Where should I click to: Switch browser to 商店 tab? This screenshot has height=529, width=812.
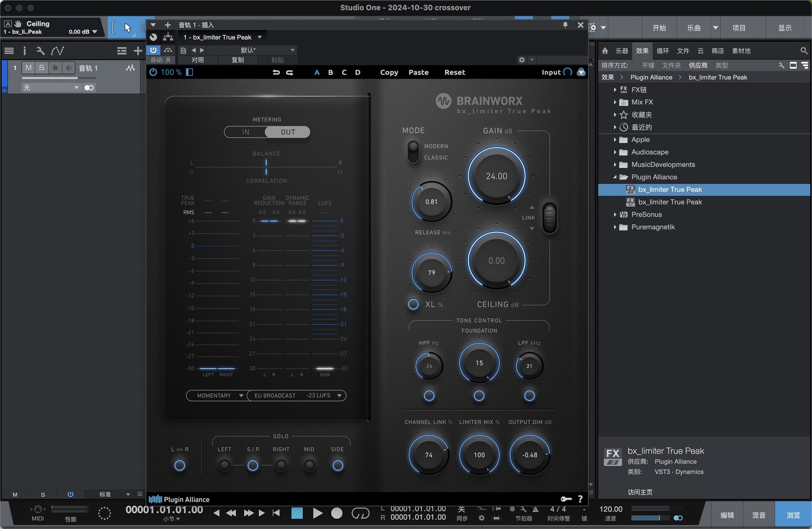[x=718, y=51]
